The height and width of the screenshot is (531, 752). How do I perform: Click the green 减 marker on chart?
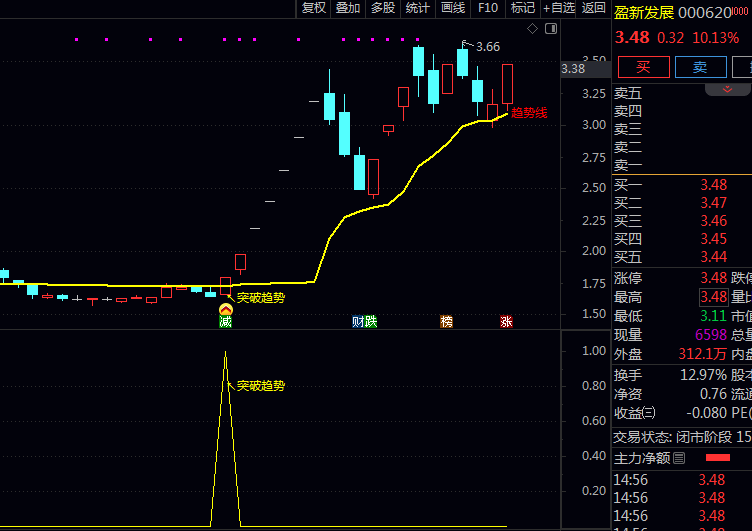click(225, 321)
